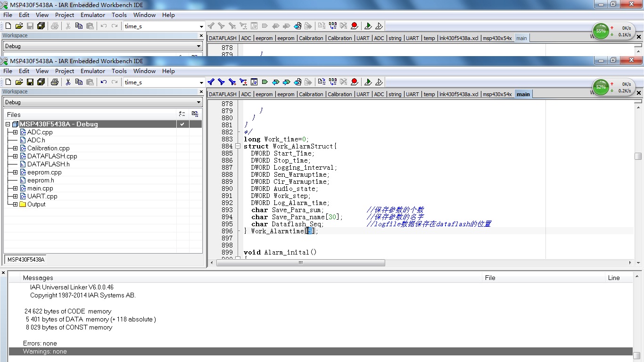Open the Emulator menu in front window
Screen dimensions: 644x362
[93, 71]
